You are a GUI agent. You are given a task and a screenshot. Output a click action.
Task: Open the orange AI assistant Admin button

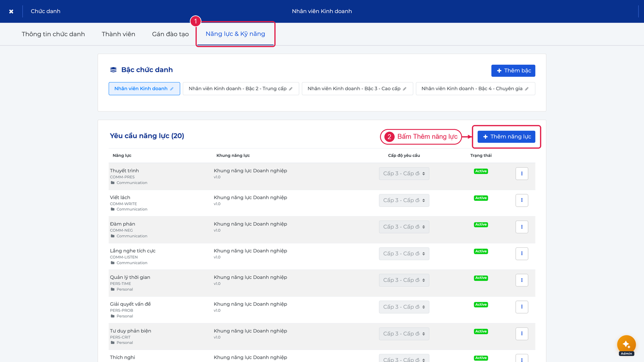pos(626,345)
